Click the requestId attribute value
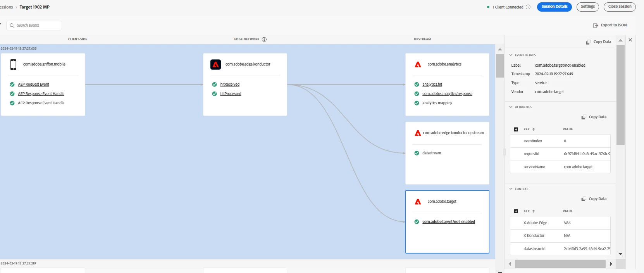The width and height of the screenshot is (644, 273). [587, 154]
